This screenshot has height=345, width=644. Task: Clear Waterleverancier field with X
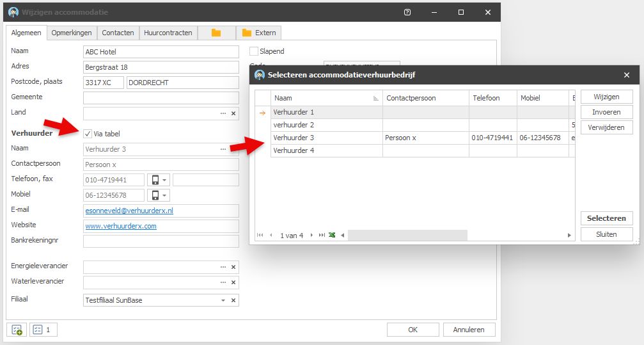tap(233, 282)
